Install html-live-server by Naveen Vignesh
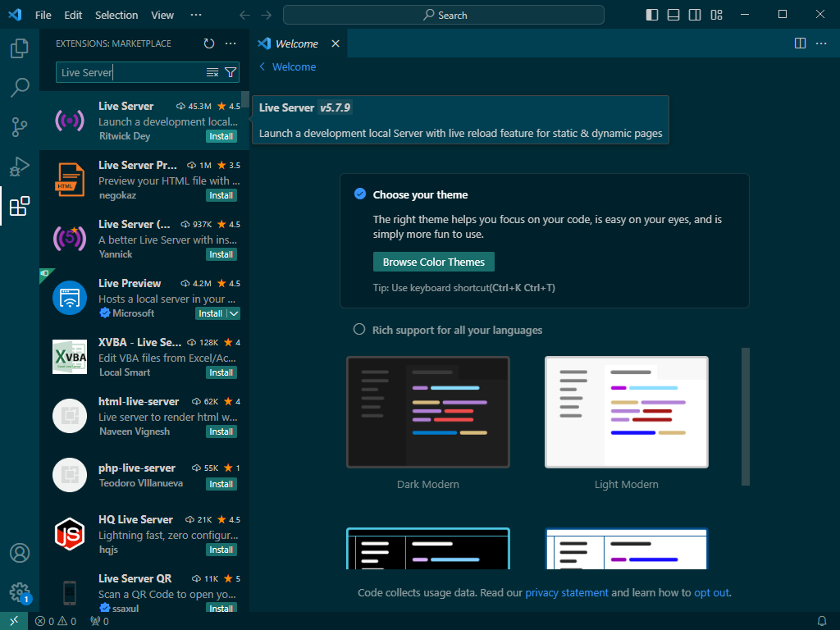Viewport: 840px width, 630px height. [x=221, y=431]
